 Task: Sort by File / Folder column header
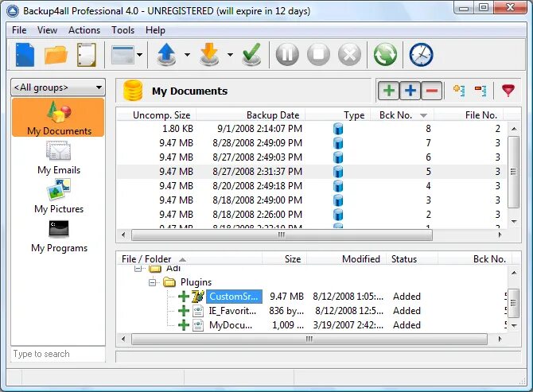pyautogui.click(x=189, y=259)
